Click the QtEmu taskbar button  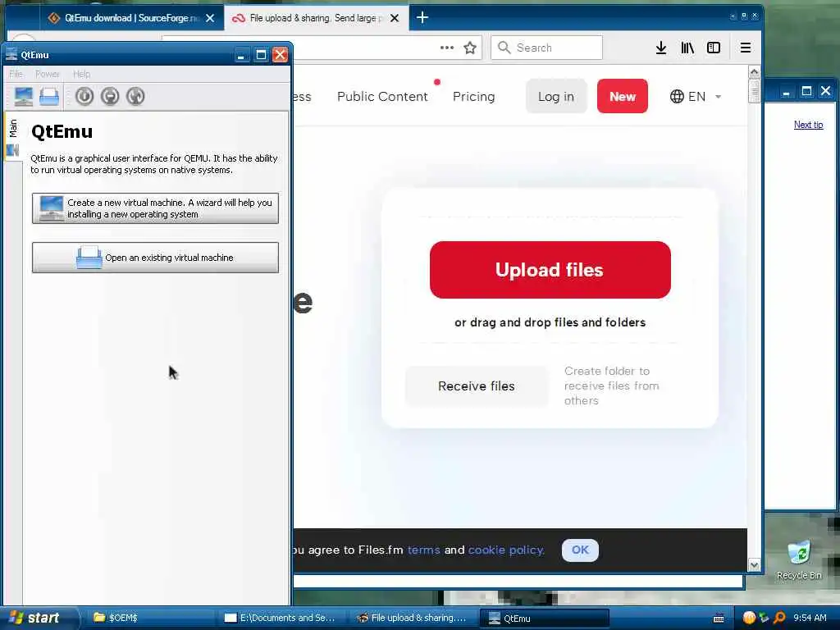pyautogui.click(x=545, y=619)
